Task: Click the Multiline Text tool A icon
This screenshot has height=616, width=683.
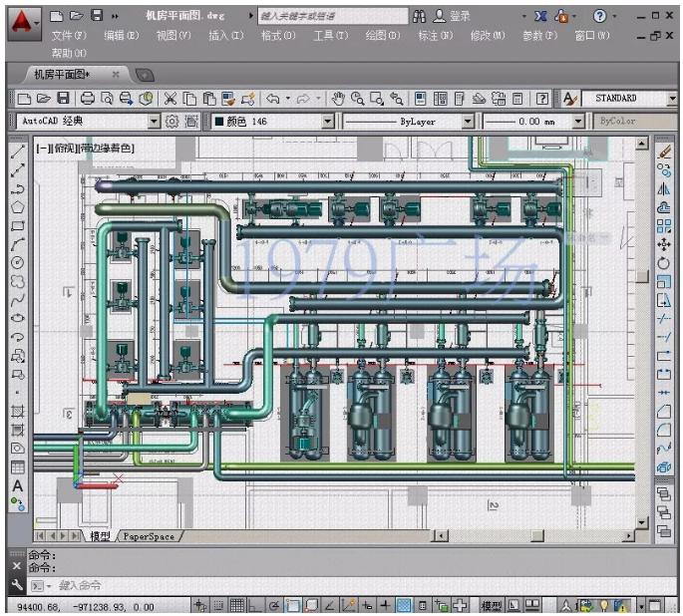Action: pos(17,485)
